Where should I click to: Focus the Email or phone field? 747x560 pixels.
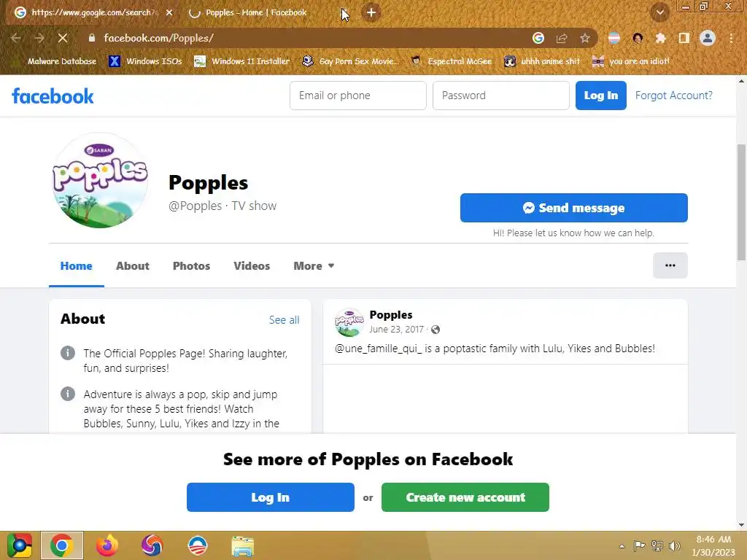357,96
